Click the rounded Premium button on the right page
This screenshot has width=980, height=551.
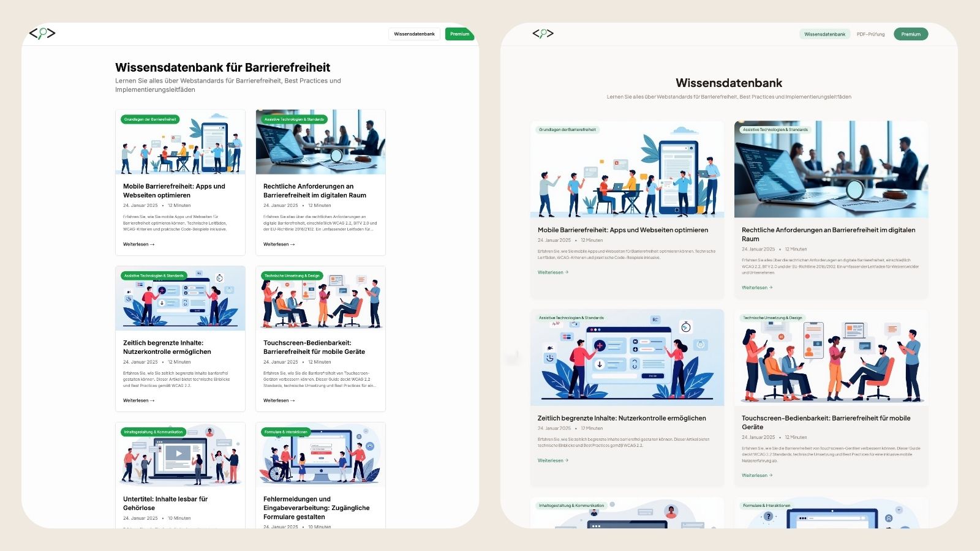911,34
